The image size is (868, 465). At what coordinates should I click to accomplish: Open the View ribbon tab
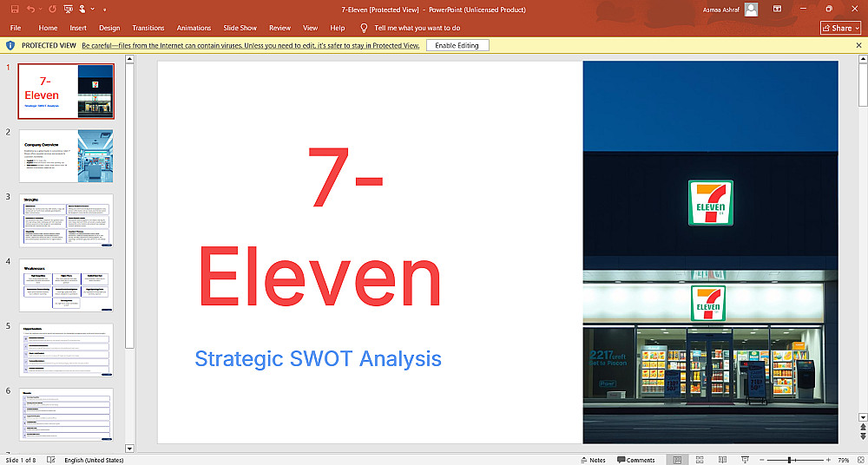311,28
